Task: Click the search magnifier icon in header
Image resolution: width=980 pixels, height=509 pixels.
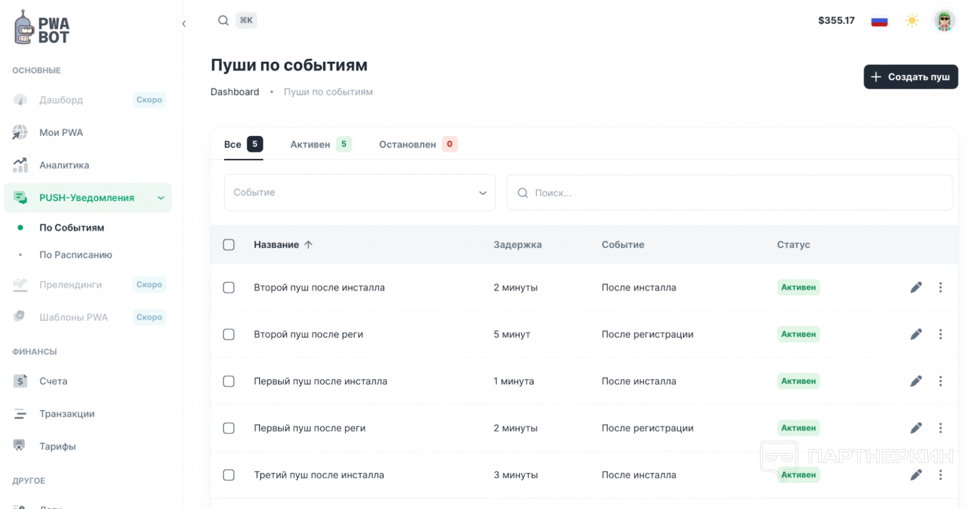Action: pos(223,20)
